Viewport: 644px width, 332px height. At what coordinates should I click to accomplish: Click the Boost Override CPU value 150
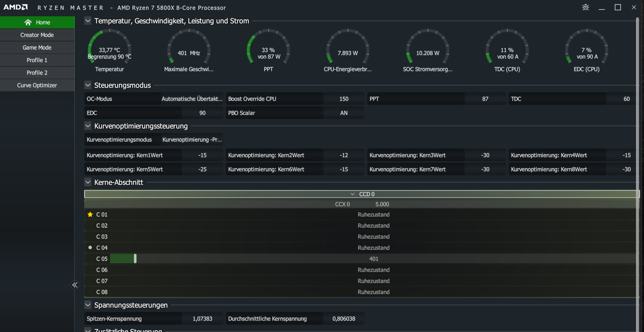(x=344, y=99)
